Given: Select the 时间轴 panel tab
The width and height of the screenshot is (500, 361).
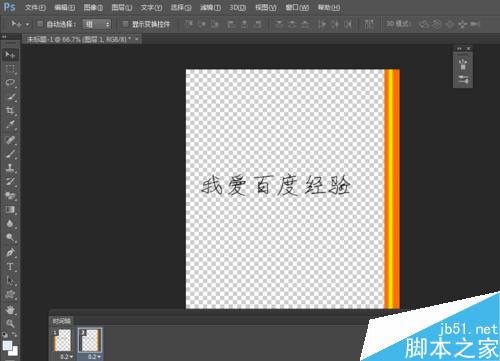Looking at the screenshot, I should 62,321.
